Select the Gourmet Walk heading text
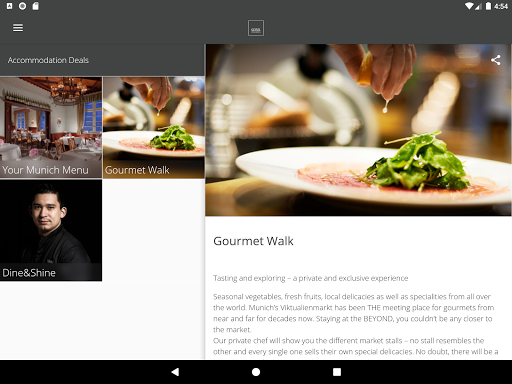The height and width of the screenshot is (384, 512). [253, 241]
